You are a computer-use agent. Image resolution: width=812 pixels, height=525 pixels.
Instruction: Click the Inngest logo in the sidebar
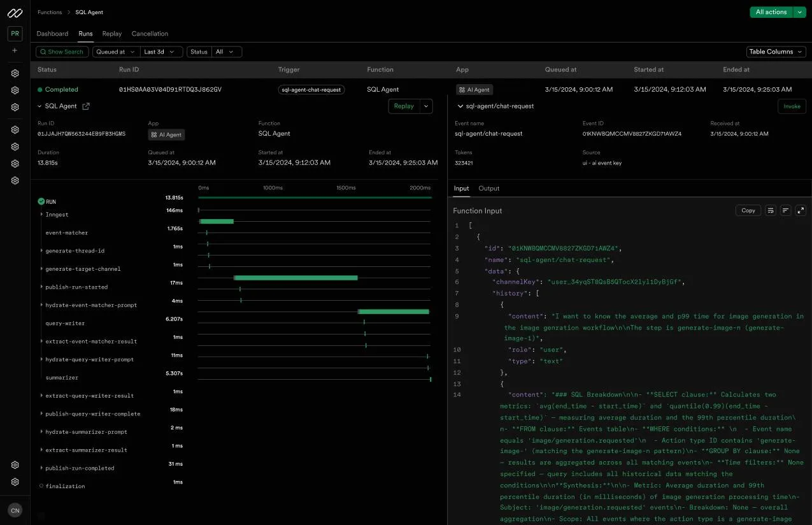pos(15,13)
